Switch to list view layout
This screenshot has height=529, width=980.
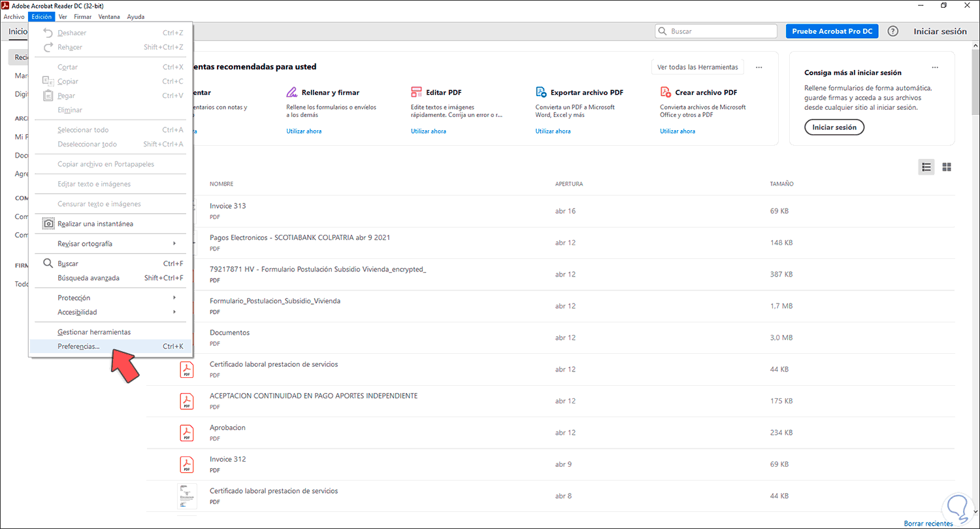click(926, 167)
